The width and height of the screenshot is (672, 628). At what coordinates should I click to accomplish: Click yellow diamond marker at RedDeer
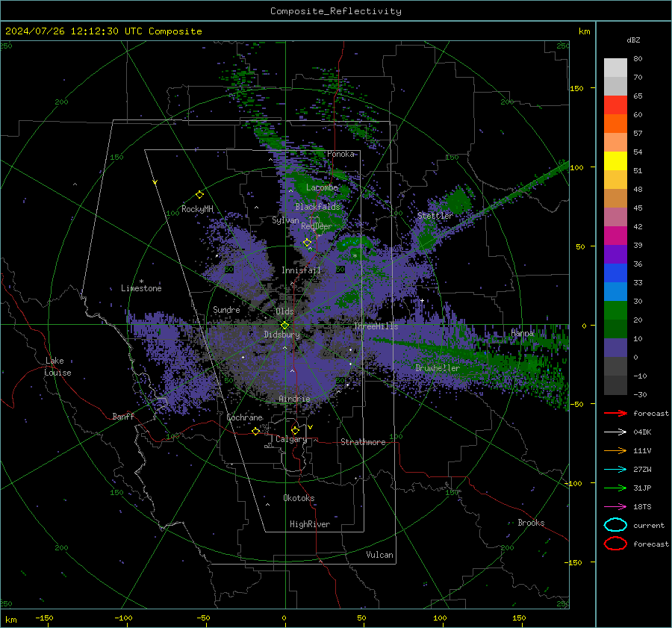[307, 243]
